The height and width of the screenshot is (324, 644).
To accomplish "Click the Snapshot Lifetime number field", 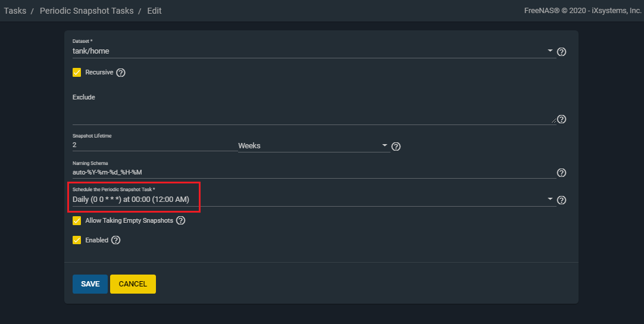I will (155, 145).
